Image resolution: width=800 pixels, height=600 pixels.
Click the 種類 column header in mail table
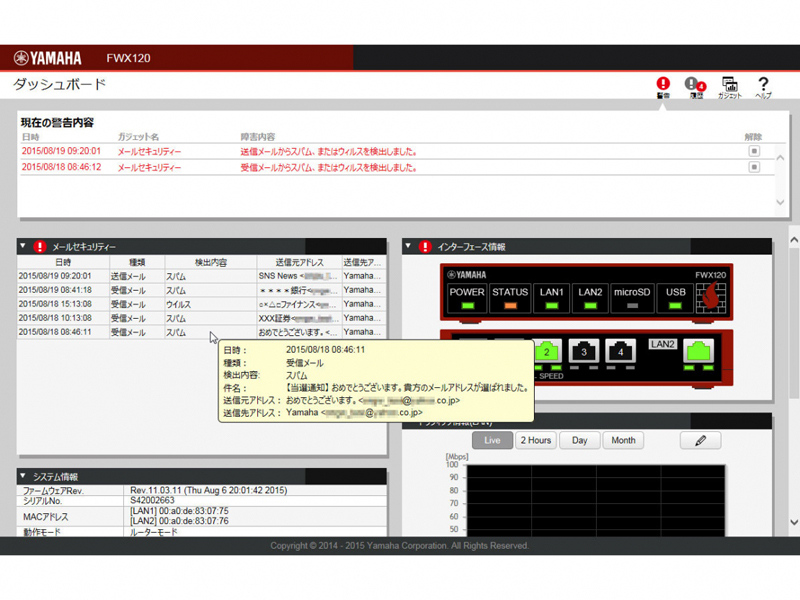click(137, 262)
